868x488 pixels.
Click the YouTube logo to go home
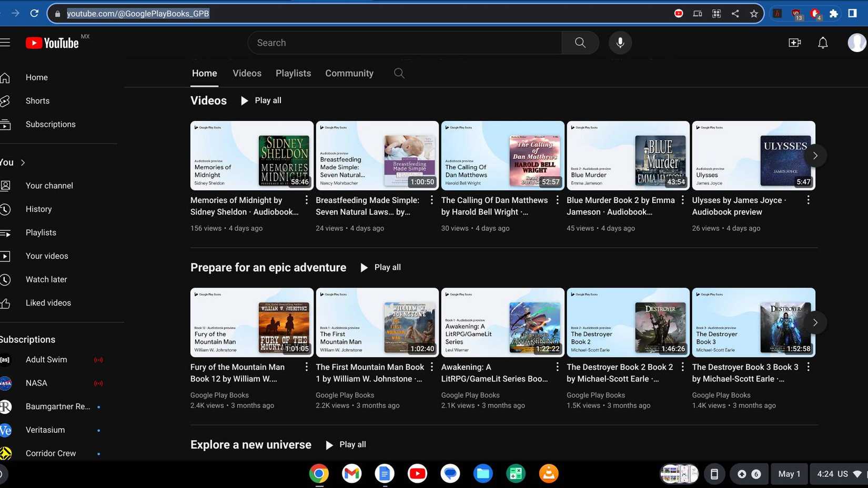tap(52, 43)
